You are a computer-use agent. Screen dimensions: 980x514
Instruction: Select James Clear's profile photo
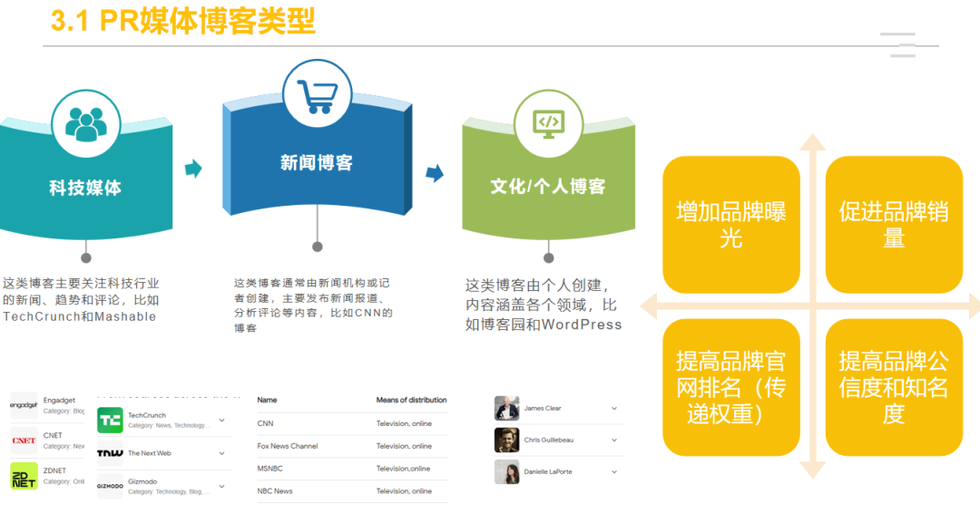507,409
